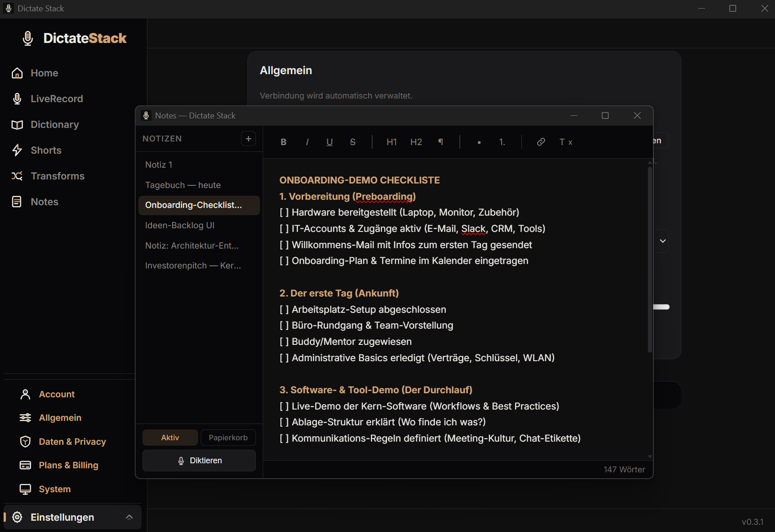Click the '147 Wörter' word count
The image size is (775, 532).
click(x=624, y=470)
